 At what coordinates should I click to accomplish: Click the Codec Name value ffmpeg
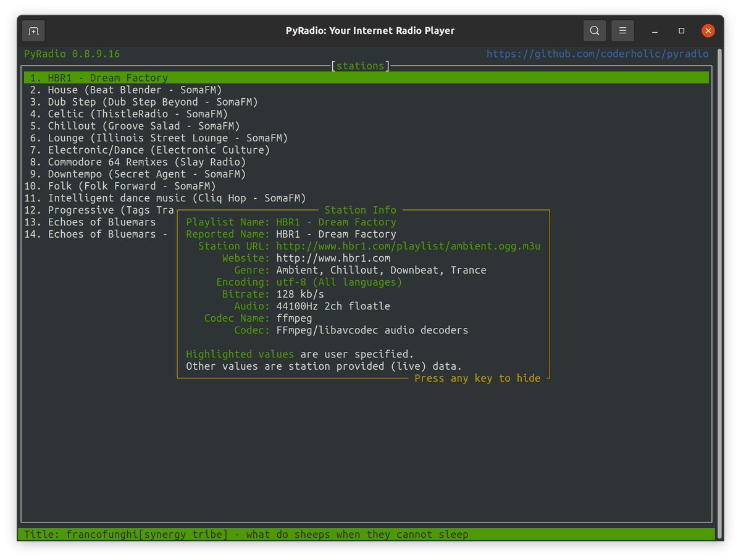294,319
